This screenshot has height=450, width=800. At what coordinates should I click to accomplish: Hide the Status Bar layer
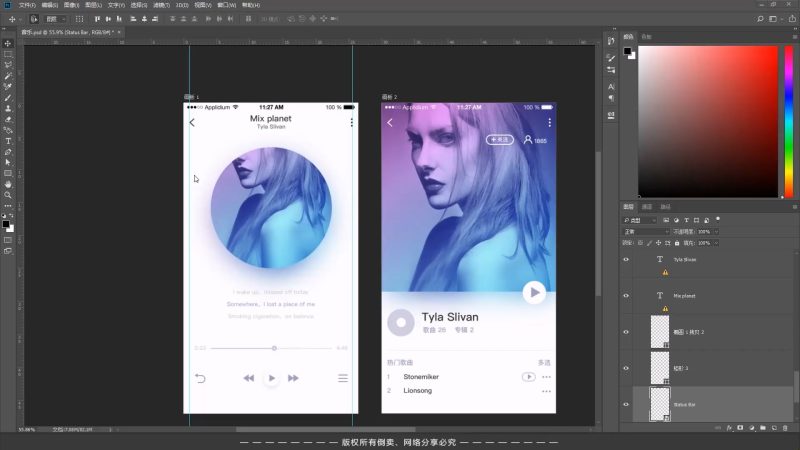pyautogui.click(x=626, y=403)
